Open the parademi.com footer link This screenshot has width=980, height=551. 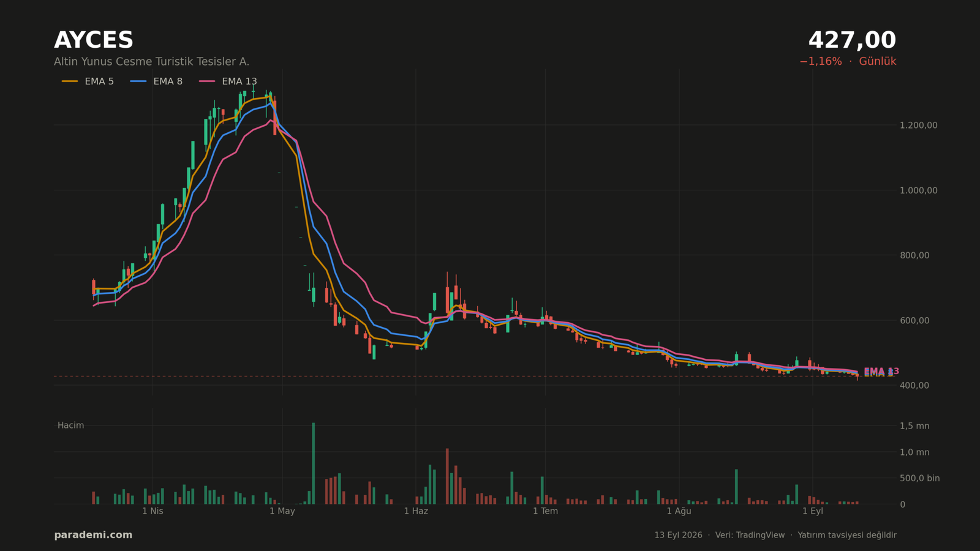93,535
